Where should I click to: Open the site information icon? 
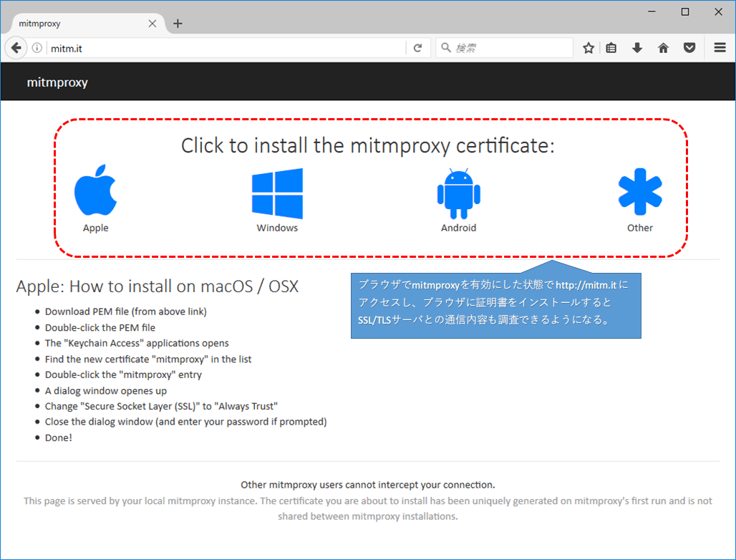pos(37,48)
